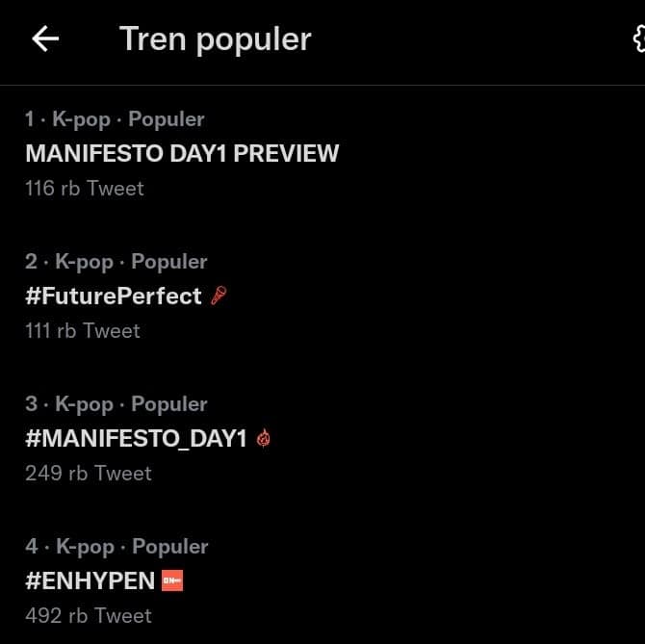This screenshot has height=644, width=645.
Task: Click microphone emoji beside #FuturePerfect
Action: [219, 296]
